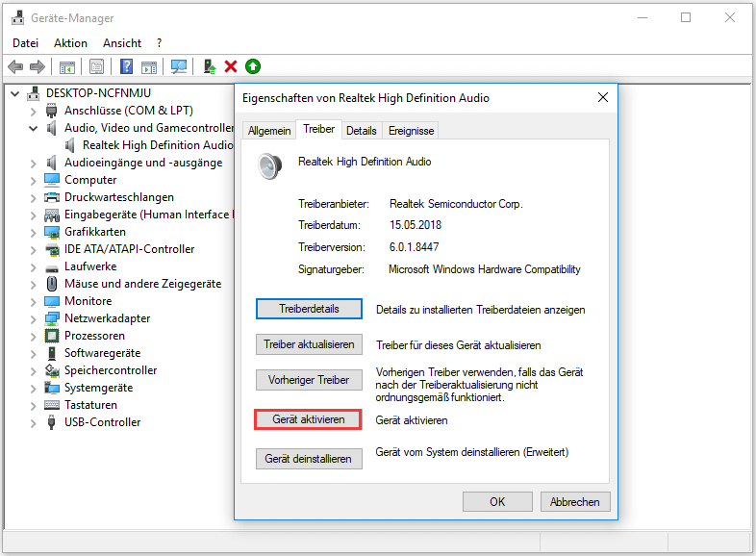Click the Druckwarteschlangen printer icon
This screenshot has width=756, height=556.
pyautogui.click(x=52, y=197)
